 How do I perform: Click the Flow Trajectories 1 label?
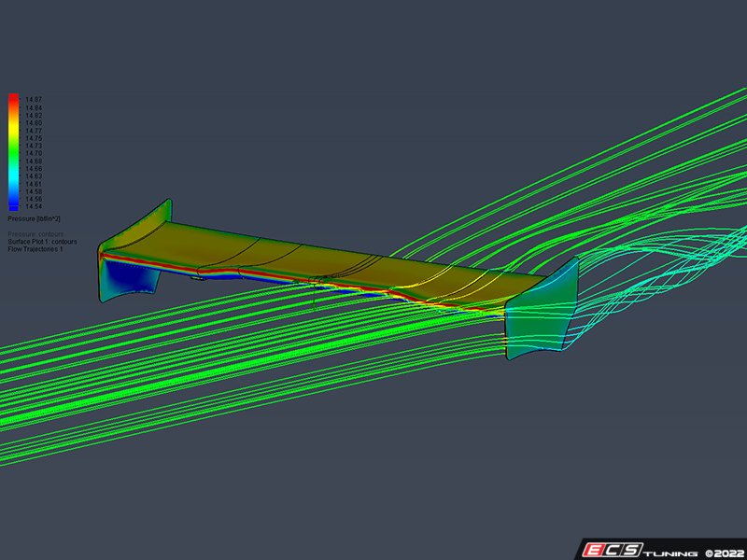[35, 249]
